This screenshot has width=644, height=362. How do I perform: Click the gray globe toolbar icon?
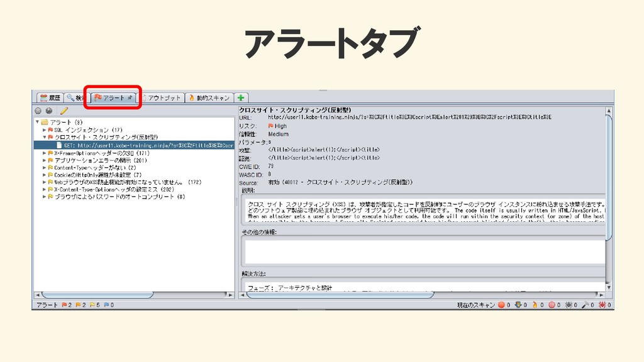[49, 111]
